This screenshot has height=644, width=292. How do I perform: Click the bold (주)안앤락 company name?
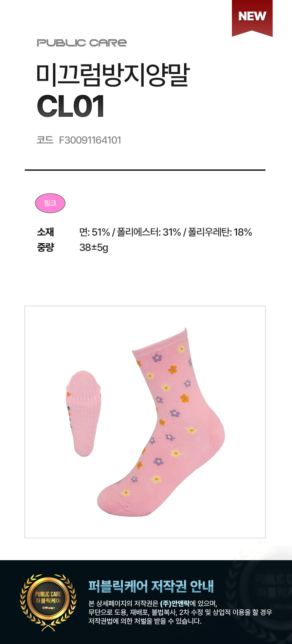[x=175, y=603]
